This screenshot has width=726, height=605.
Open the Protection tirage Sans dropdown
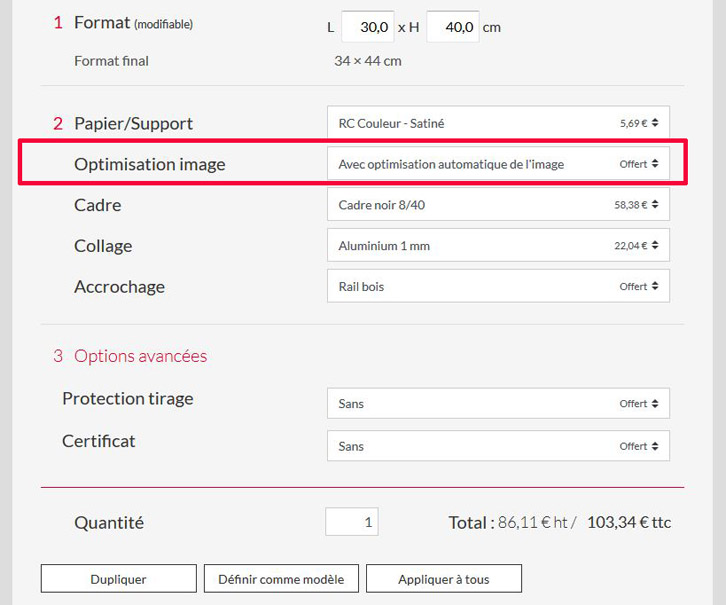pos(497,404)
